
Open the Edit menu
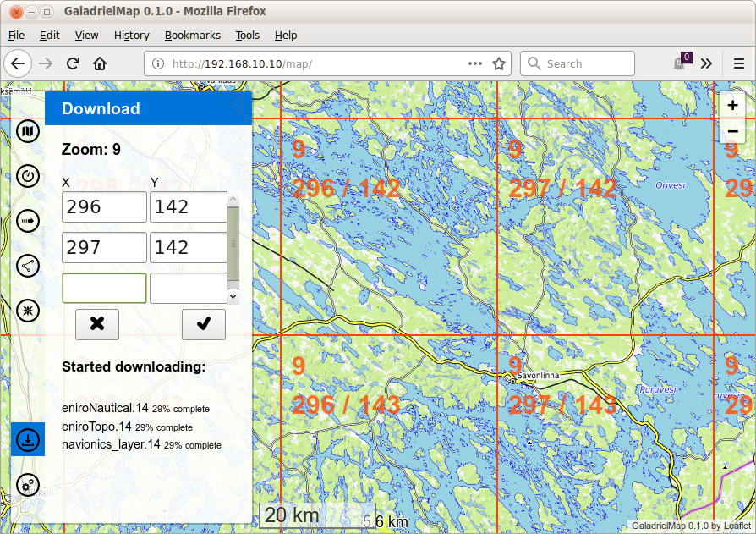(49, 36)
